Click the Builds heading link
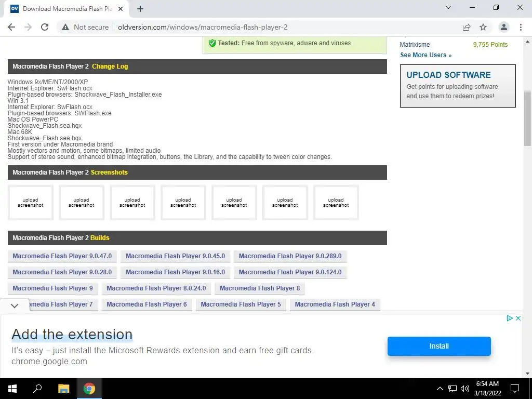Screen dimensions: 532x399 tap(100, 238)
